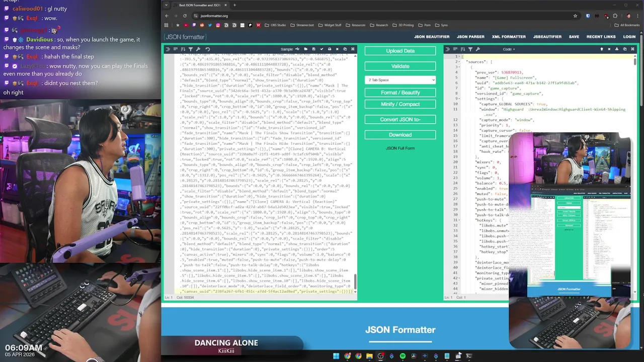This screenshot has width=644, height=362.
Task: Open the Windows Start menu
Action: 336,356
